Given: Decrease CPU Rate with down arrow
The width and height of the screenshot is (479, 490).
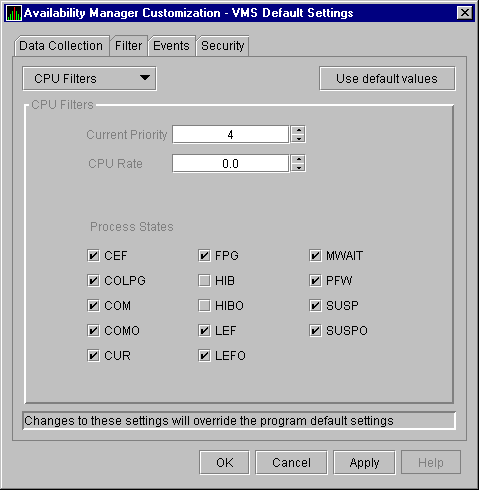Looking at the screenshot, I should coord(298,168).
